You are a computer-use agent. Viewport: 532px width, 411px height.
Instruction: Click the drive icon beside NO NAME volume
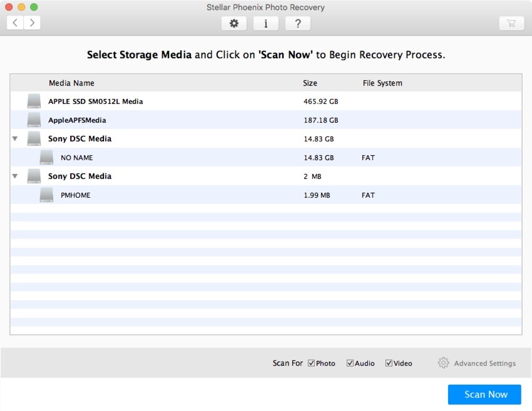pyautogui.click(x=46, y=158)
